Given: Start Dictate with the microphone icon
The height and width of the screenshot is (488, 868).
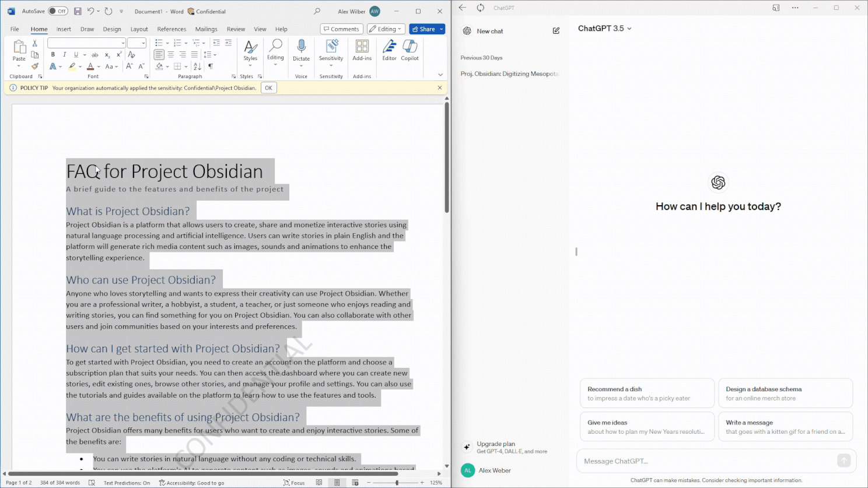Looking at the screenshot, I should click(x=301, y=50).
